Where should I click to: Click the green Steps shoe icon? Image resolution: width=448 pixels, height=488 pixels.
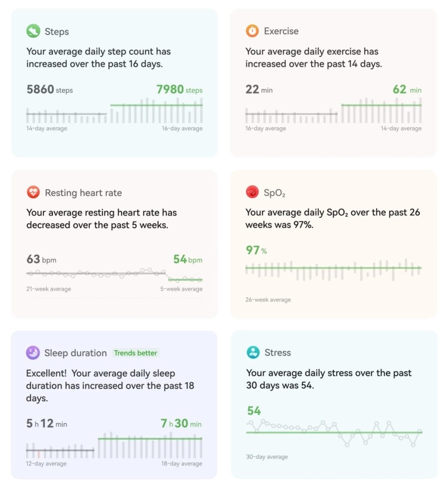pos(33,32)
